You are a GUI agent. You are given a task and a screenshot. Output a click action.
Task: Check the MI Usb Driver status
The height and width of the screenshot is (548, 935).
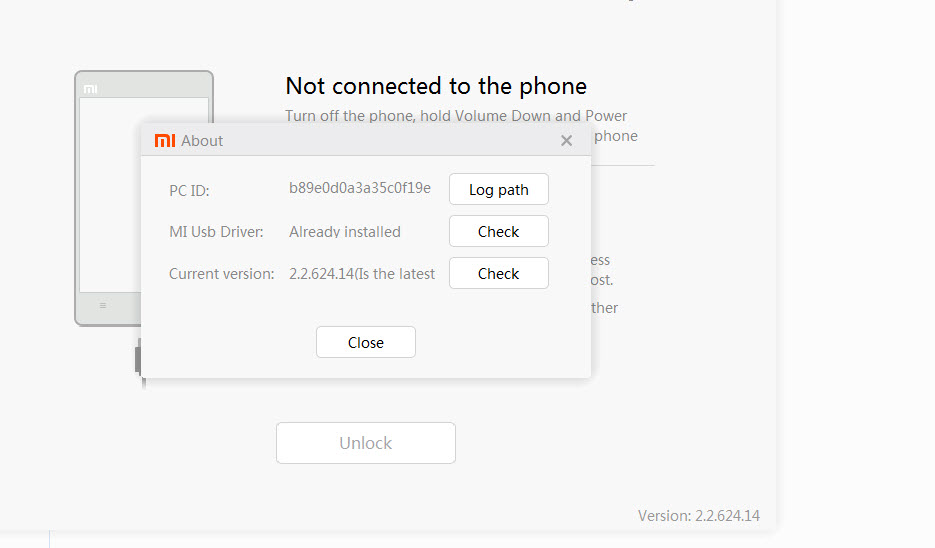pos(498,232)
